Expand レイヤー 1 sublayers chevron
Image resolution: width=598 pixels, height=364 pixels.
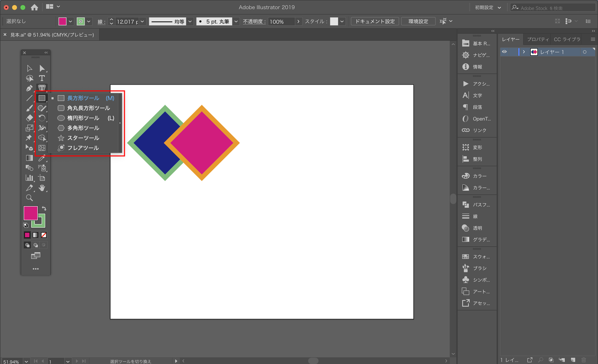pos(524,52)
